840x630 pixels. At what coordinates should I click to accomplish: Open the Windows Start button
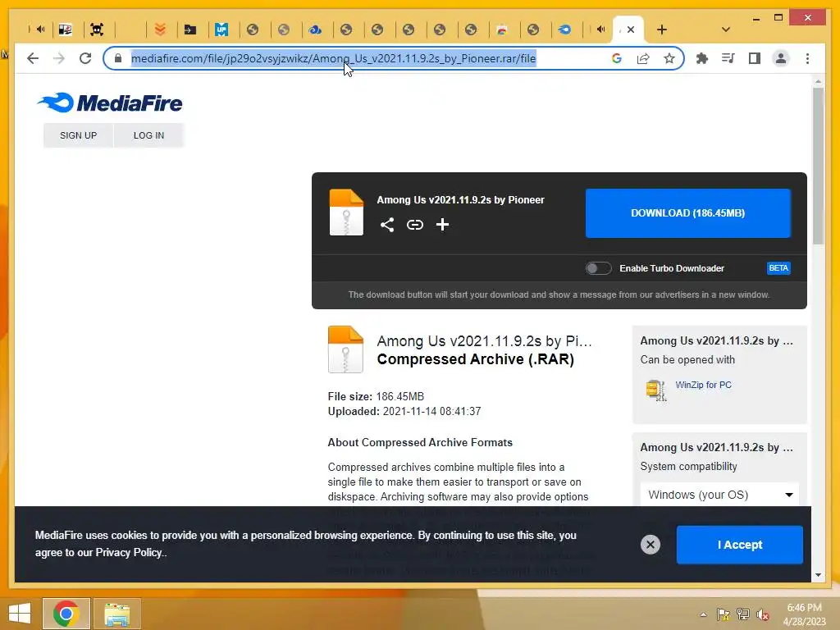coord(20,614)
